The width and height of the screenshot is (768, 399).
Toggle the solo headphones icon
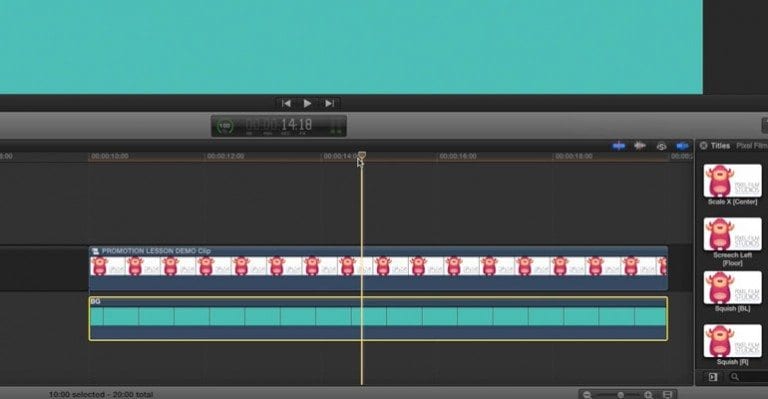(661, 146)
